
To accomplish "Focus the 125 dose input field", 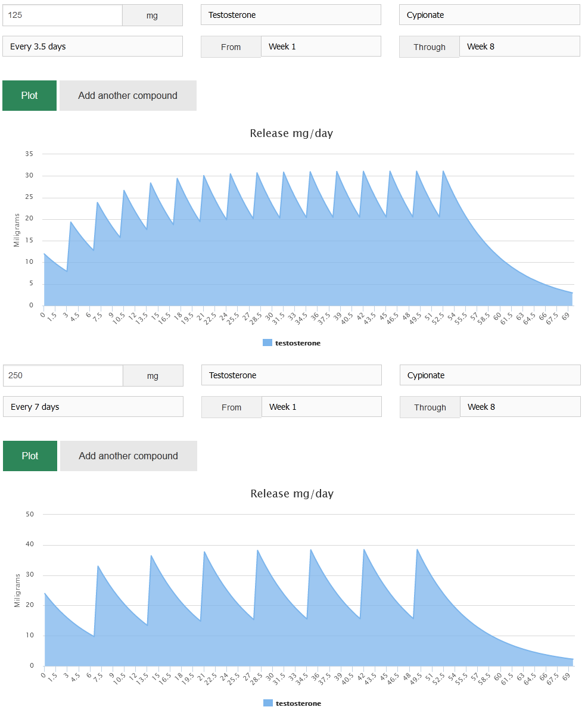I will pyautogui.click(x=63, y=15).
